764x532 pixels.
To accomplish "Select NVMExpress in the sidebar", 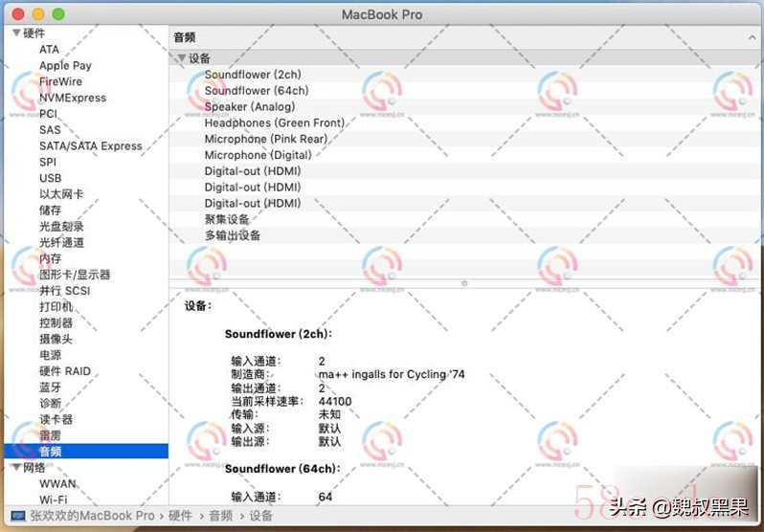I will (x=73, y=98).
